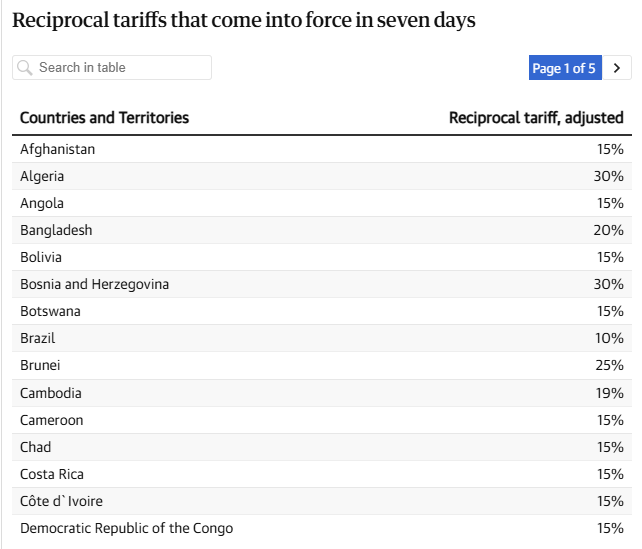Screen dimensions: 642x549
Task: Click the magnifying glass search icon
Action: click(x=25, y=68)
